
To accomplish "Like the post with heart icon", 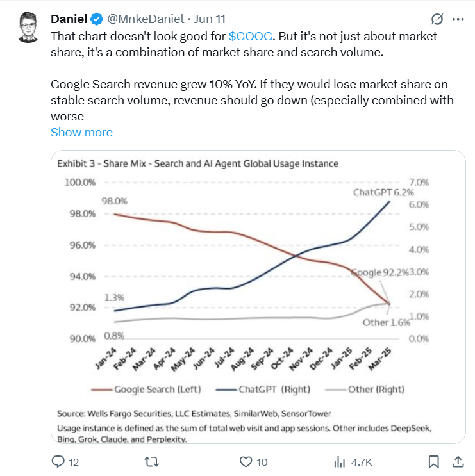I will point(246,462).
